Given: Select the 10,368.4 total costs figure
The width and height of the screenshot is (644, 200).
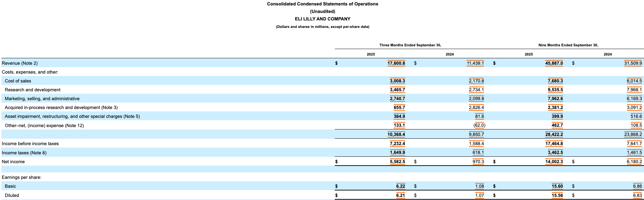Looking at the screenshot, I should (396, 134).
